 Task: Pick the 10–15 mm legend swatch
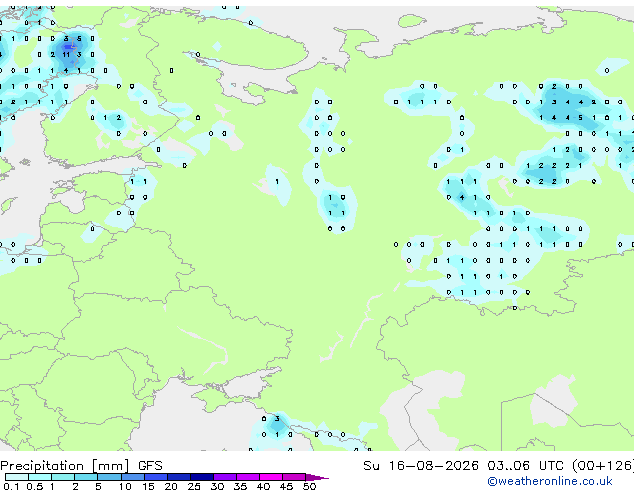[x=132, y=477]
